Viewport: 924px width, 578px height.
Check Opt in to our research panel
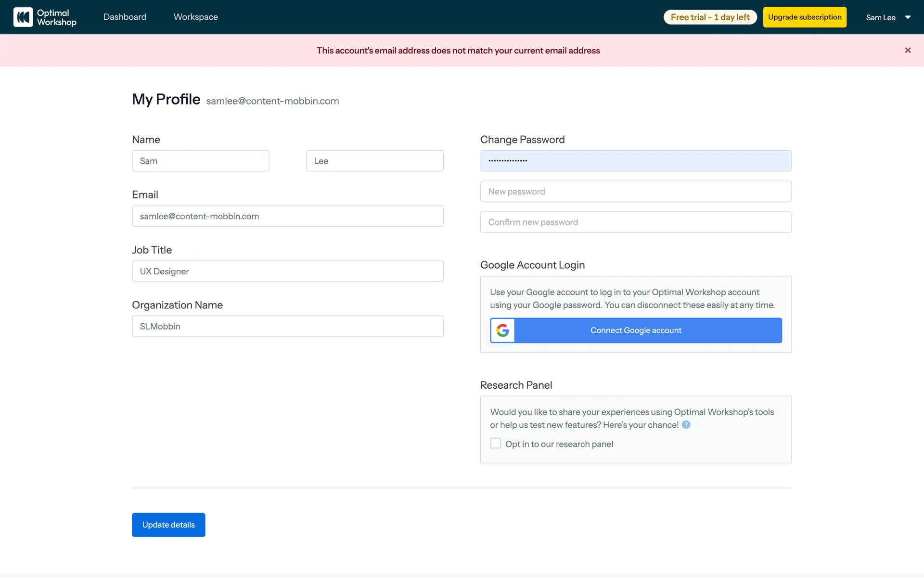(495, 444)
